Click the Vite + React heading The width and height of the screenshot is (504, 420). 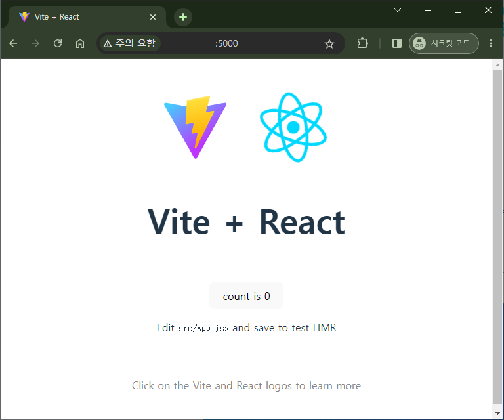tap(246, 222)
